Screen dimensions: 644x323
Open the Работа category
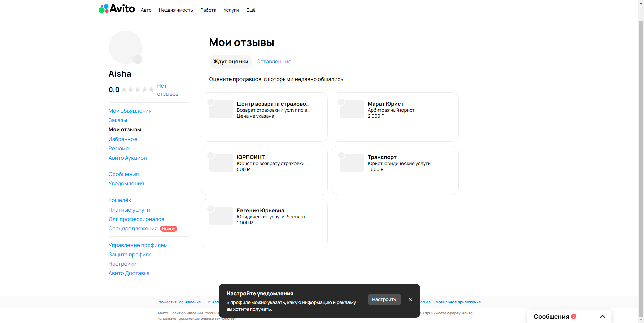(x=208, y=10)
